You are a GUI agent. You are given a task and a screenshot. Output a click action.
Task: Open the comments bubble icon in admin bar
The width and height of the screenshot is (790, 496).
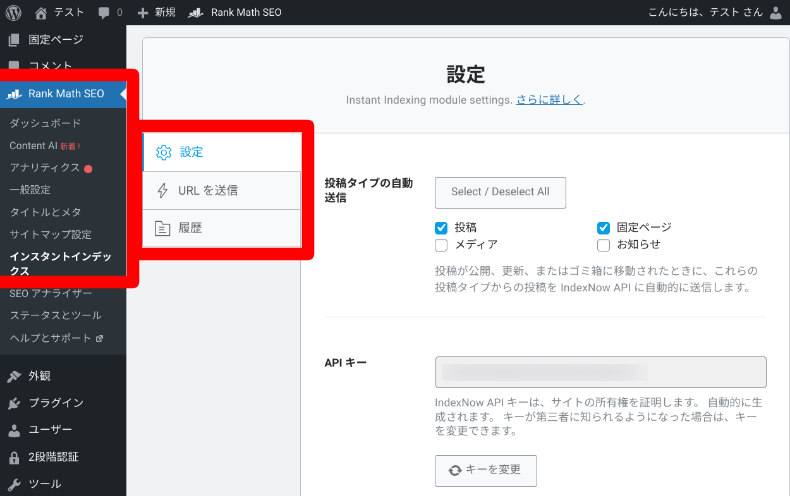[x=105, y=13]
